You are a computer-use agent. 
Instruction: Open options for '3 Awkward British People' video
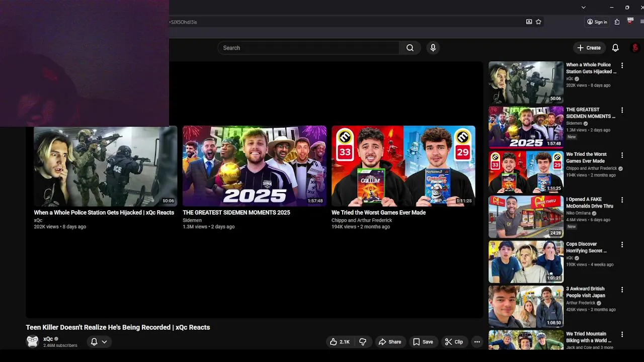tap(622, 290)
